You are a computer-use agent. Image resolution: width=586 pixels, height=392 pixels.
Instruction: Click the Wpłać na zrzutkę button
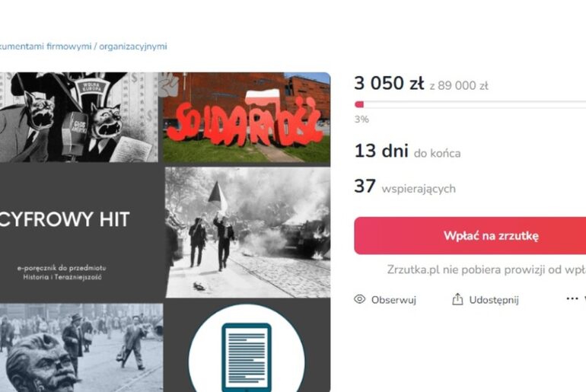(470, 236)
